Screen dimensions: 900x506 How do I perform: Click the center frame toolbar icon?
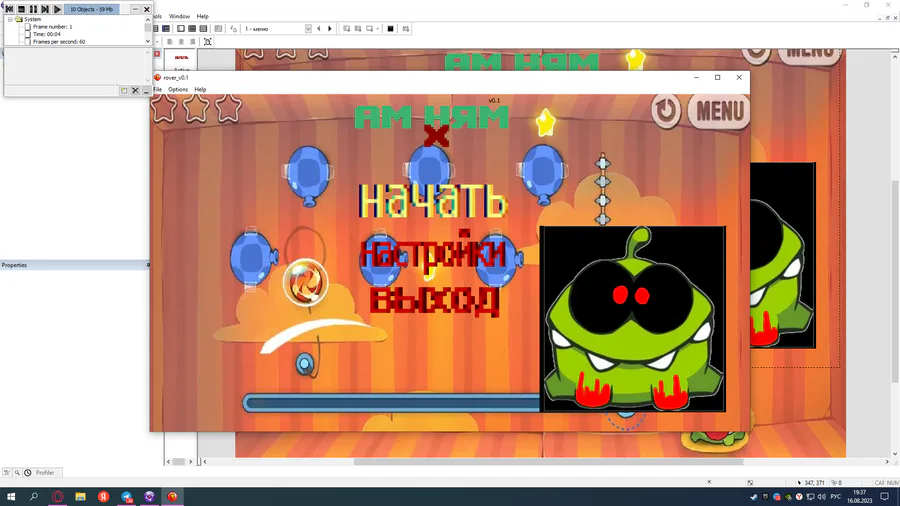[x=208, y=42]
